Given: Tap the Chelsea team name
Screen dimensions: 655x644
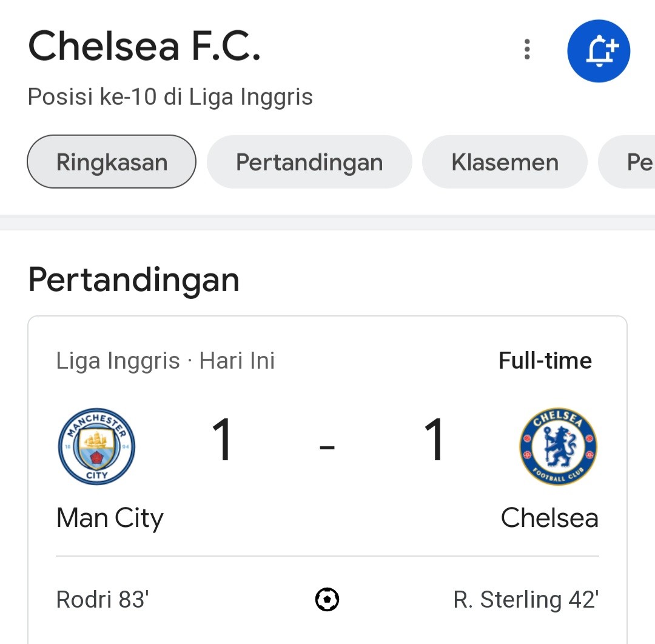Looking at the screenshot, I should pos(549,518).
